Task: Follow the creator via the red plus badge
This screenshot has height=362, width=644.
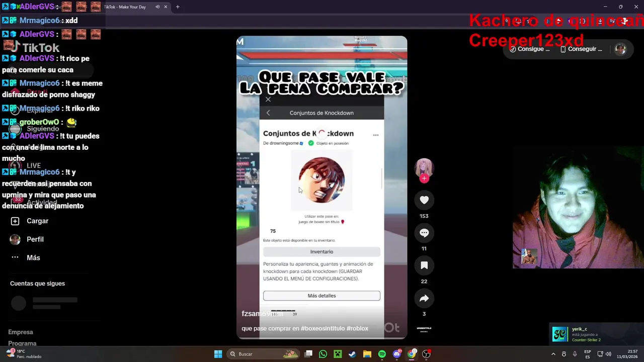Action: pos(424,178)
